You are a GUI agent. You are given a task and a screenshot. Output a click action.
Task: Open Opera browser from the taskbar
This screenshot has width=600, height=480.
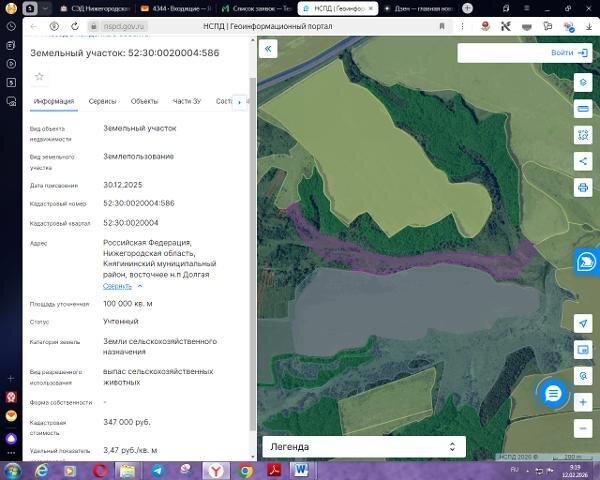[x=100, y=471]
